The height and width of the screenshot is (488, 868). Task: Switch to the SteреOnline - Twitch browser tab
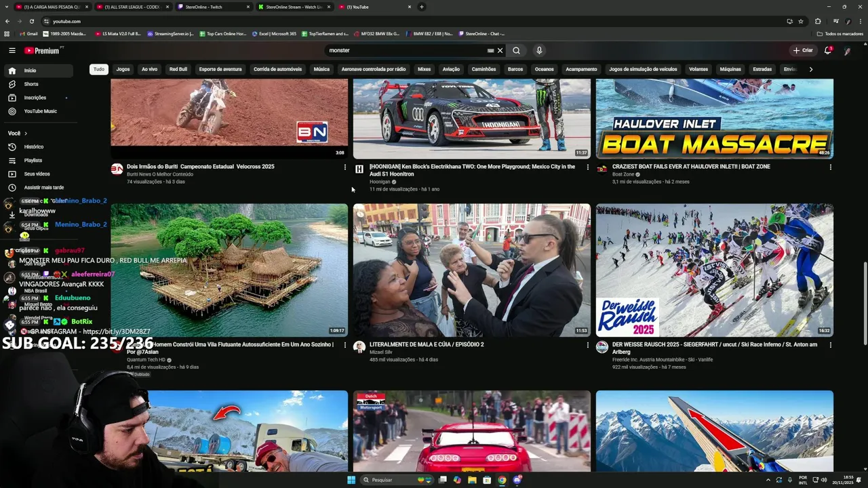point(214,7)
